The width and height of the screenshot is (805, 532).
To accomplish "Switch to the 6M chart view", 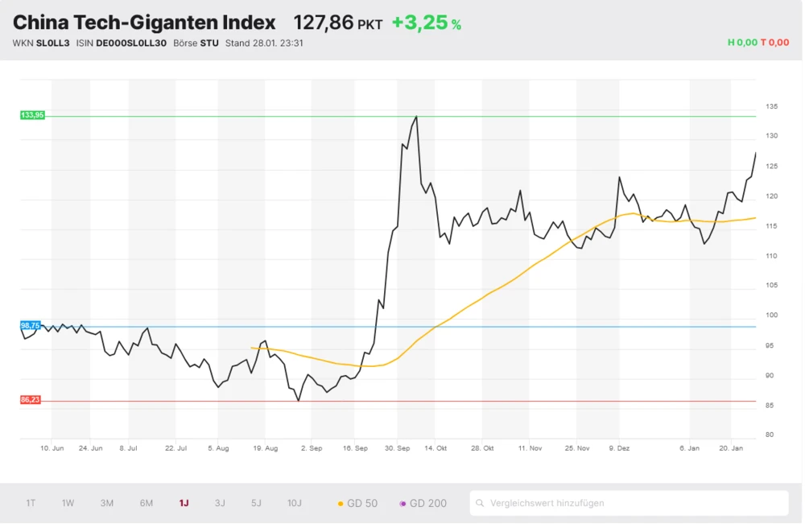I will point(145,502).
